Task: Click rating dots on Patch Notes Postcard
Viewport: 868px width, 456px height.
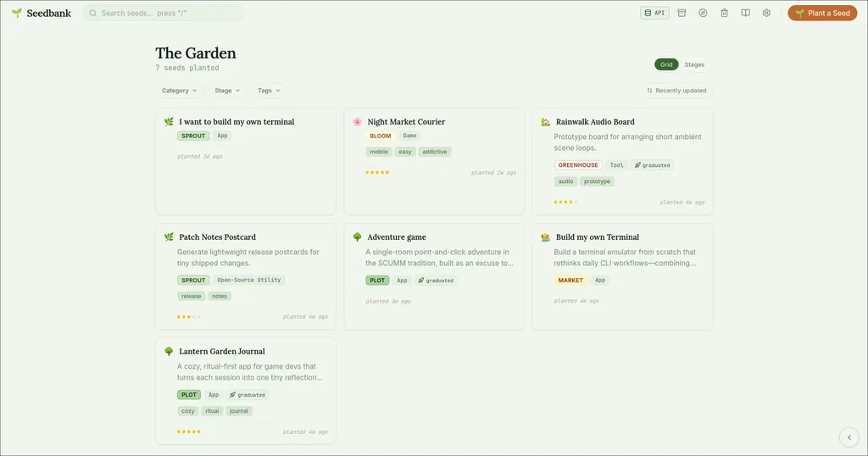Action: click(x=189, y=317)
